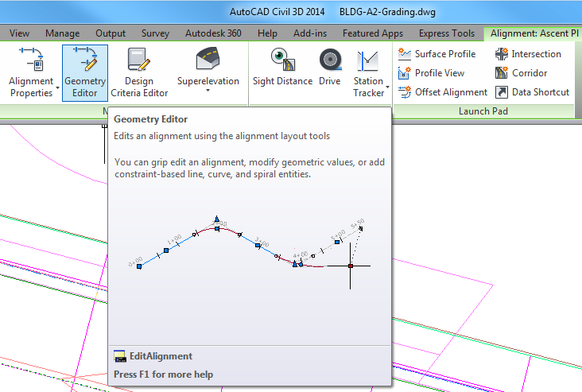Click the alignment preview image in tooltip

click(250, 252)
